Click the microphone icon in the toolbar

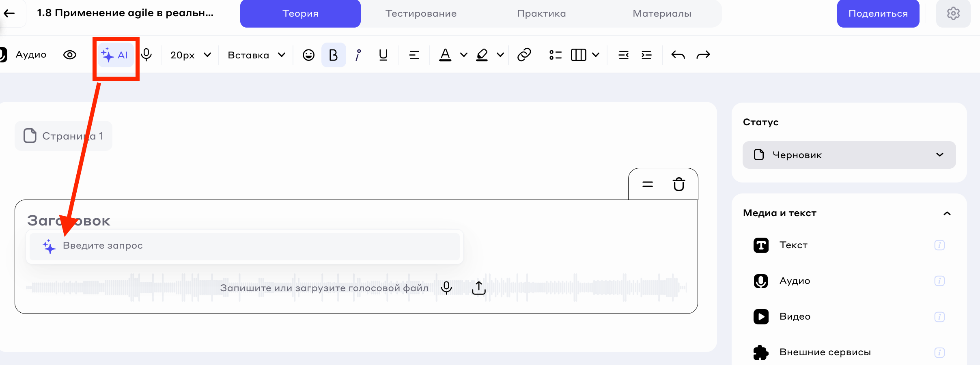click(146, 55)
